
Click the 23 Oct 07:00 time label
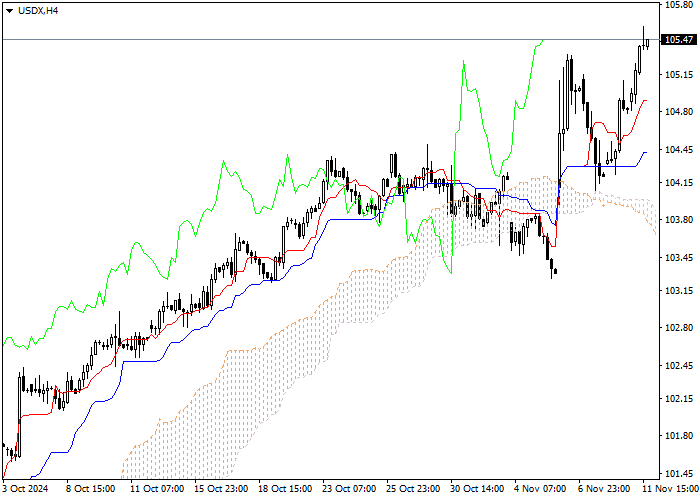349,489
